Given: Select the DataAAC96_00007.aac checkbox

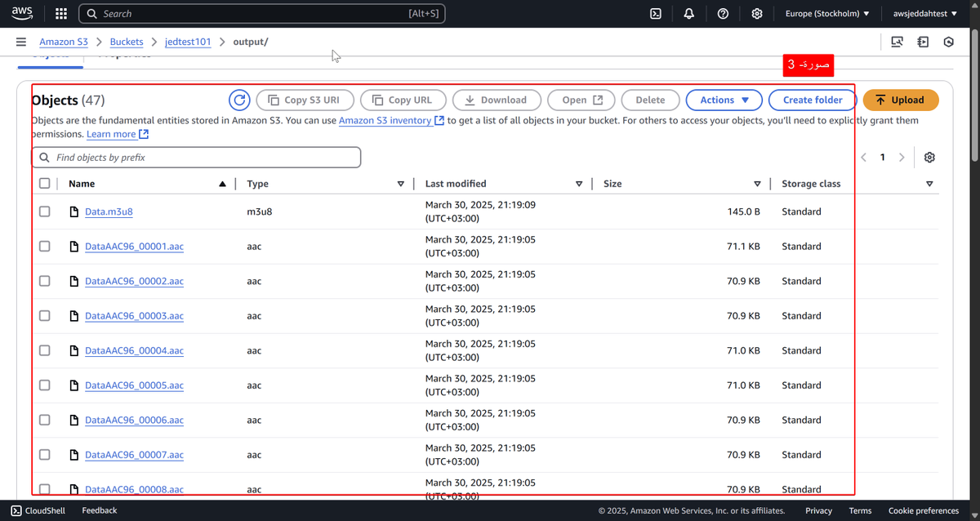Looking at the screenshot, I should click(x=45, y=455).
